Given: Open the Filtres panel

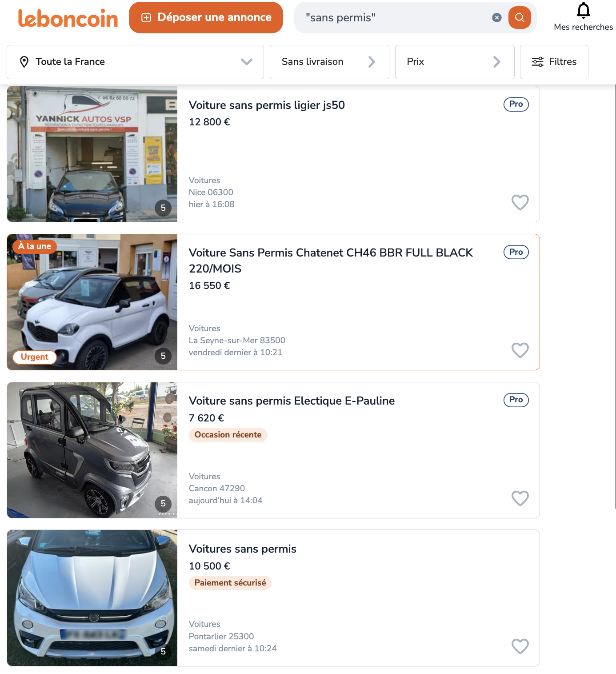Looking at the screenshot, I should tap(554, 62).
